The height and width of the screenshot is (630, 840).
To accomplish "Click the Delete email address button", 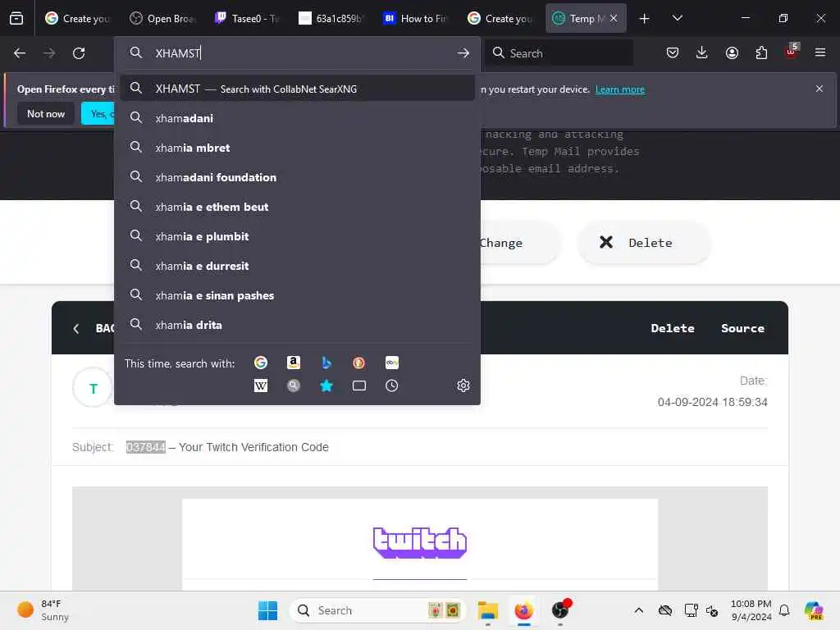I will 644,243.
